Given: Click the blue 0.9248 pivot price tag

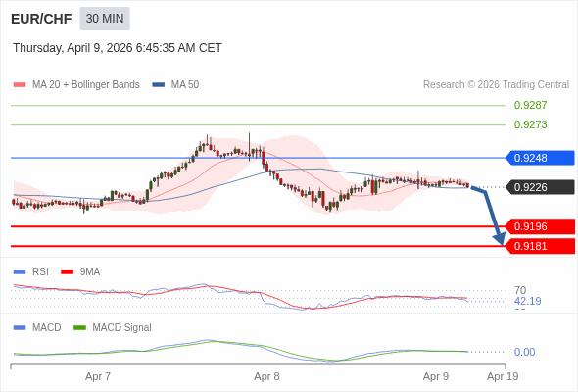Looking at the screenshot, I should click(x=540, y=158).
